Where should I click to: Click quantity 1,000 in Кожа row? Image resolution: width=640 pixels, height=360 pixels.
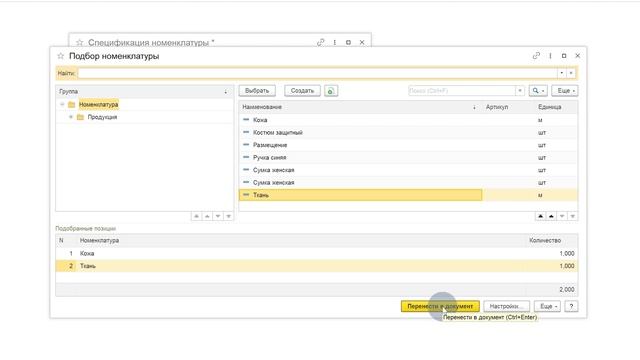click(x=567, y=253)
